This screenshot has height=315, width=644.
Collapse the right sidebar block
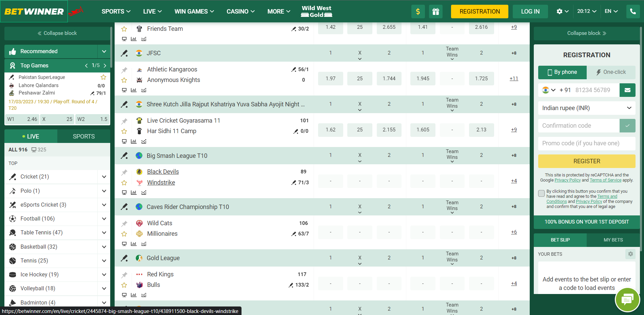click(x=587, y=33)
